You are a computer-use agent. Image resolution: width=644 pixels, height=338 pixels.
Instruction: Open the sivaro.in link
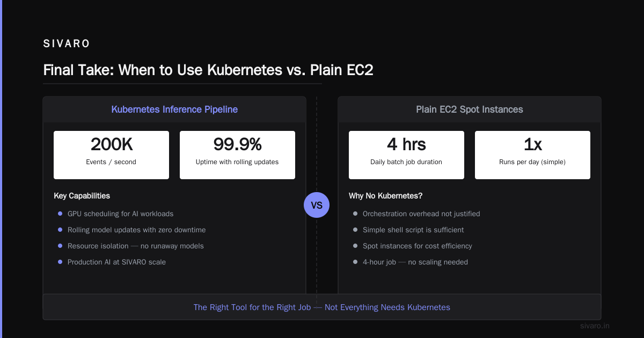[x=595, y=326]
